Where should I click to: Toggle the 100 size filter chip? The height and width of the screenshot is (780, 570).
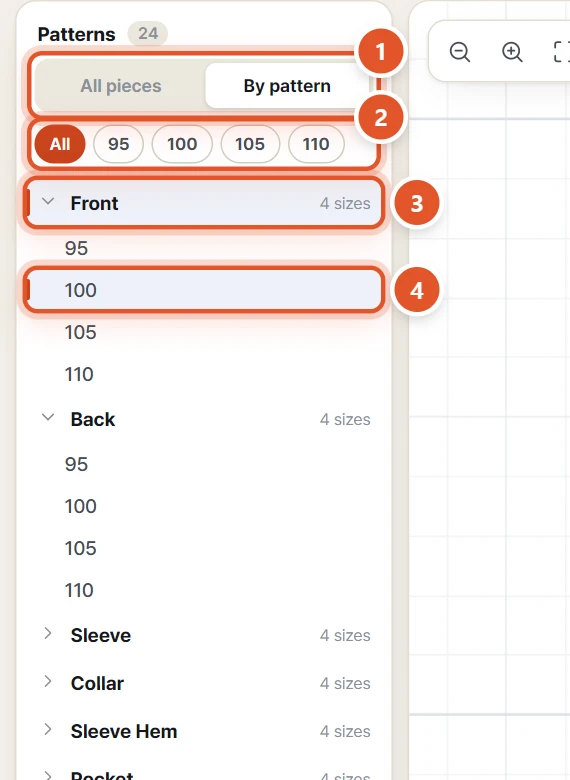pos(182,144)
